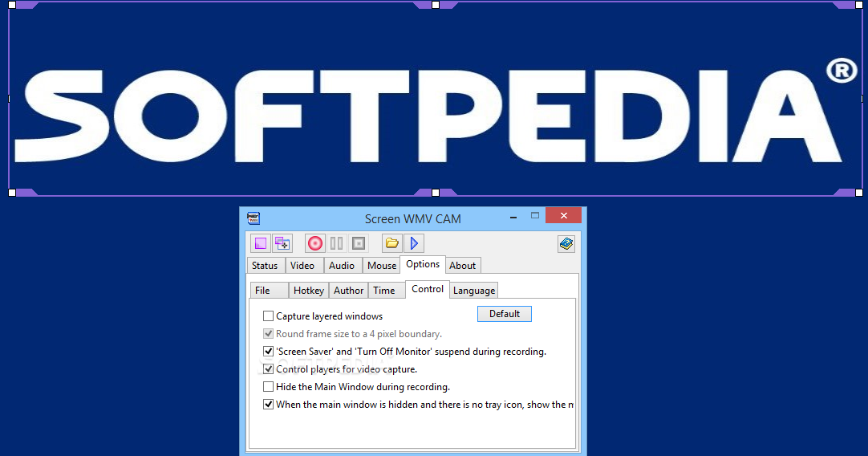Click the top-left capture frame resize handle
The width and height of the screenshot is (868, 456).
click(12, 5)
